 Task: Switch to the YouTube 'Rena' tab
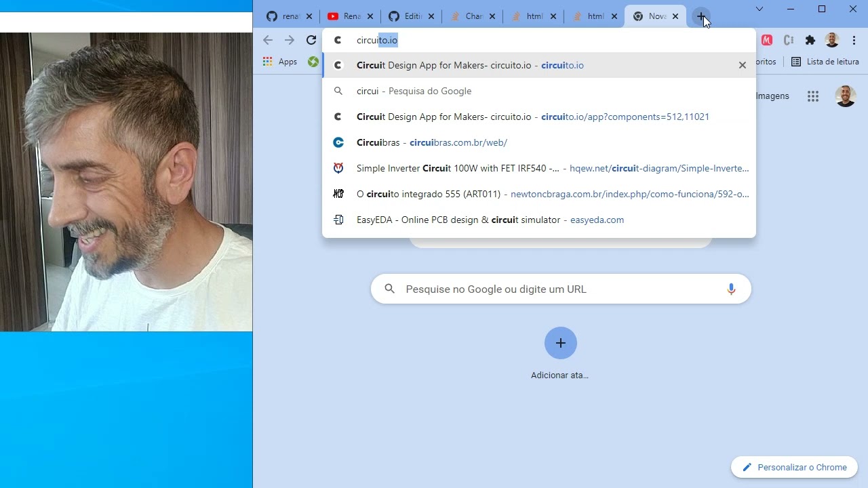344,16
